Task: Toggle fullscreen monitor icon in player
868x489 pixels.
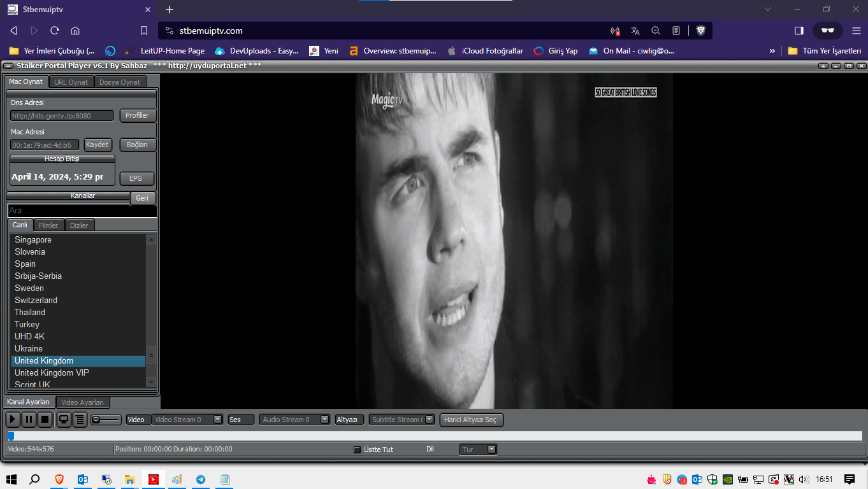Action: (64, 420)
